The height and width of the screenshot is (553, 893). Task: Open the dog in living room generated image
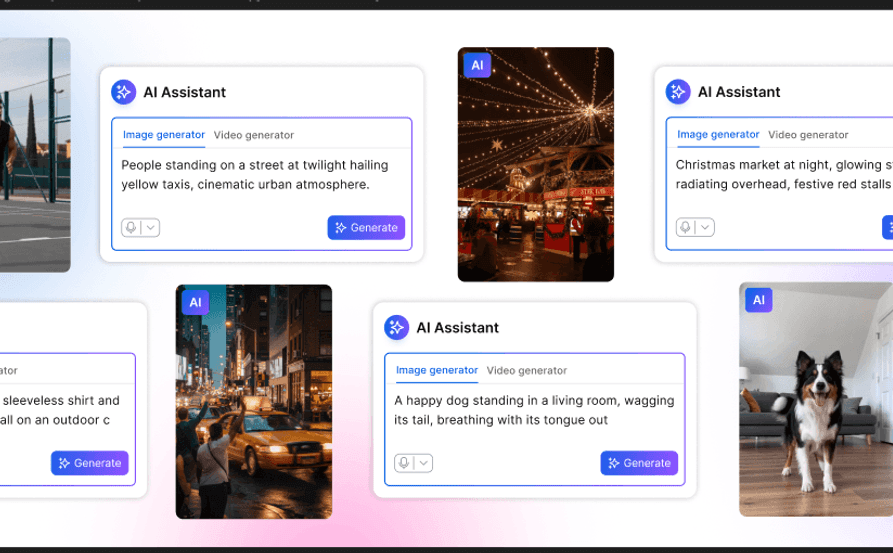816,399
